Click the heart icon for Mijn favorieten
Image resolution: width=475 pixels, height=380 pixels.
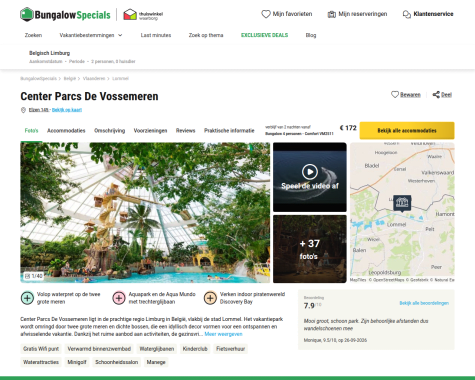tap(266, 14)
